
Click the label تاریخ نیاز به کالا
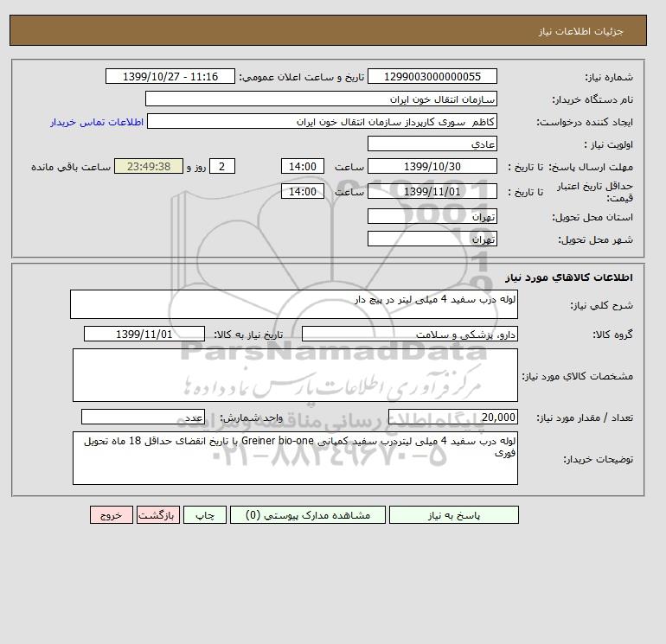pos(248,335)
